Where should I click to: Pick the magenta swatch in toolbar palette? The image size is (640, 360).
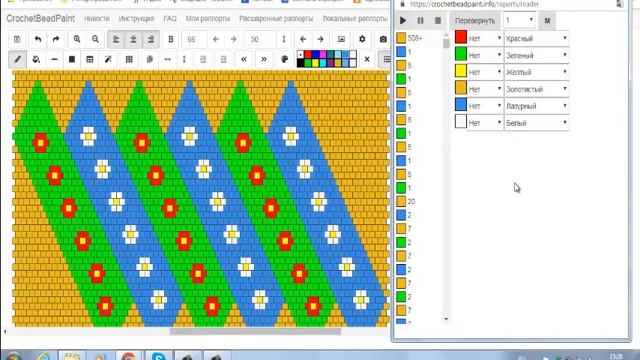pos(323,55)
